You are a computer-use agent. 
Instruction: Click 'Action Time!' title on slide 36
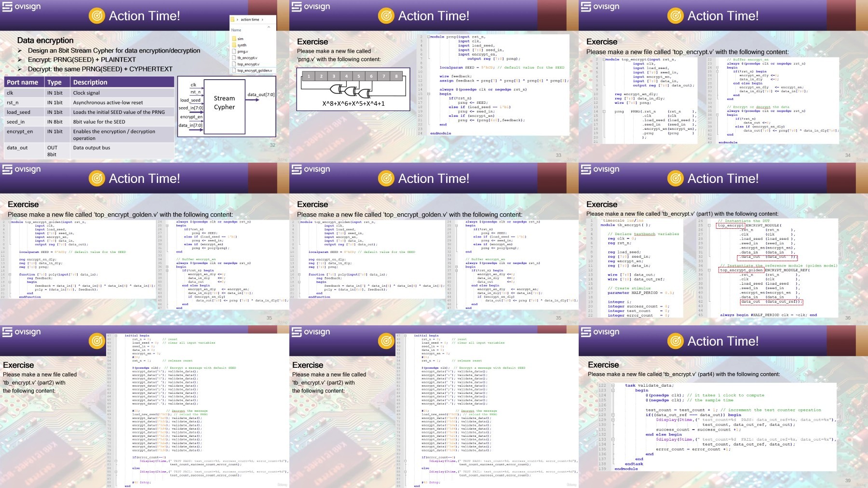723,179
